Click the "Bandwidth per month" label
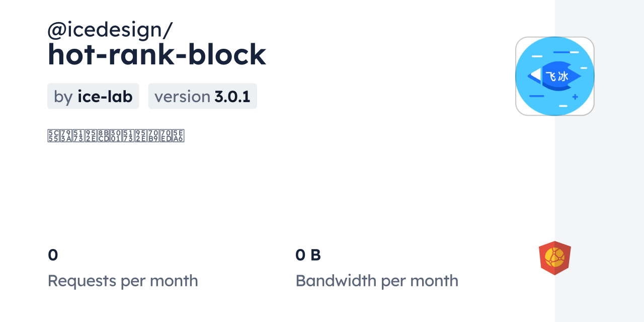This screenshot has height=322, width=644. pyautogui.click(x=377, y=281)
